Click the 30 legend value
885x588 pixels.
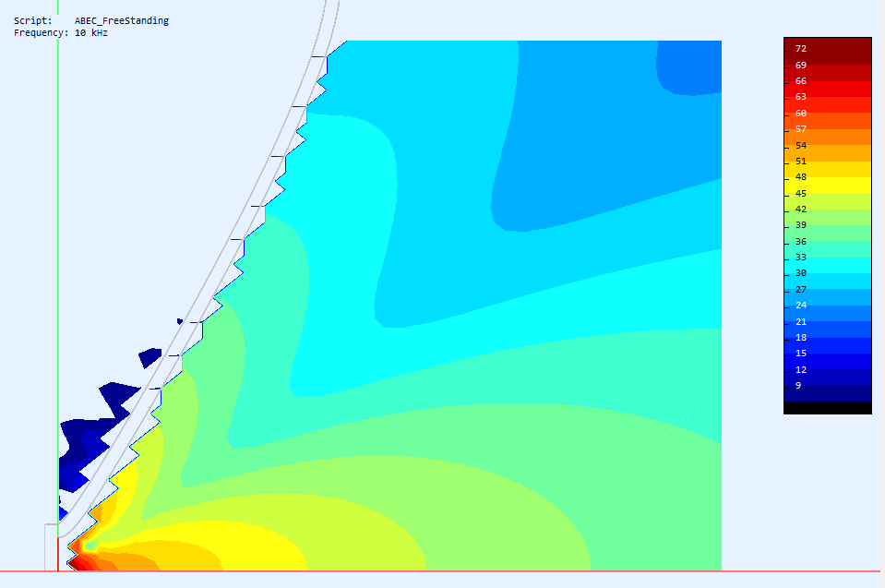801,272
